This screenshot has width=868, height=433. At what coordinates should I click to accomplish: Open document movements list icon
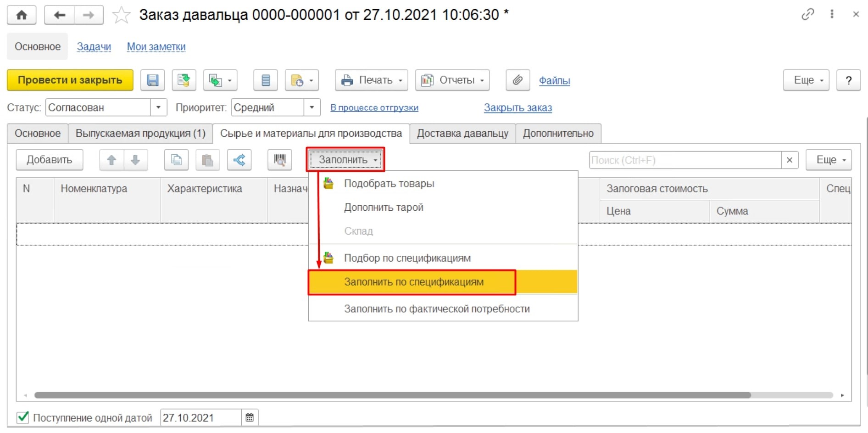point(266,80)
